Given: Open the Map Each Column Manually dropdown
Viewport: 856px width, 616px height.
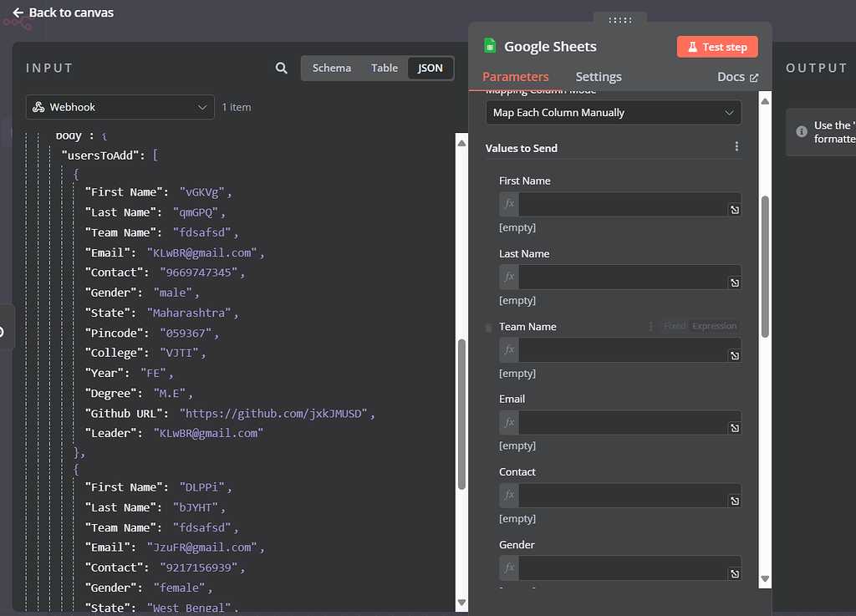Looking at the screenshot, I should [x=613, y=112].
